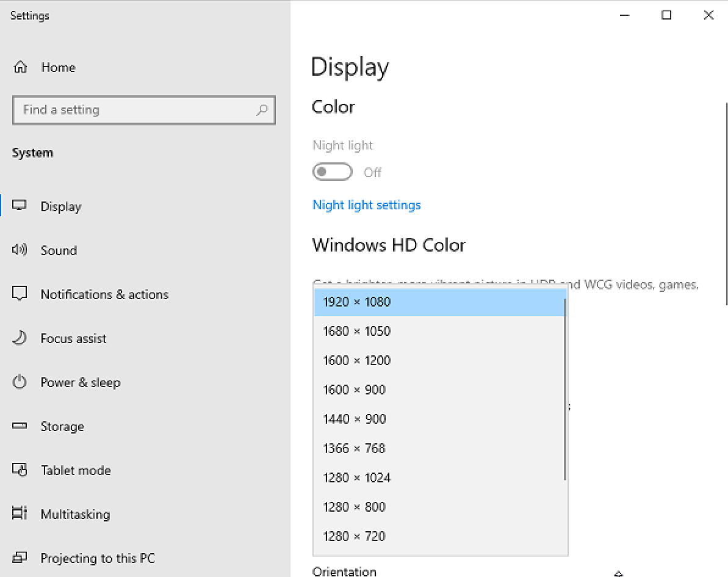The height and width of the screenshot is (577, 728).
Task: Pick 1366 × 768 resolution
Action: click(439, 448)
